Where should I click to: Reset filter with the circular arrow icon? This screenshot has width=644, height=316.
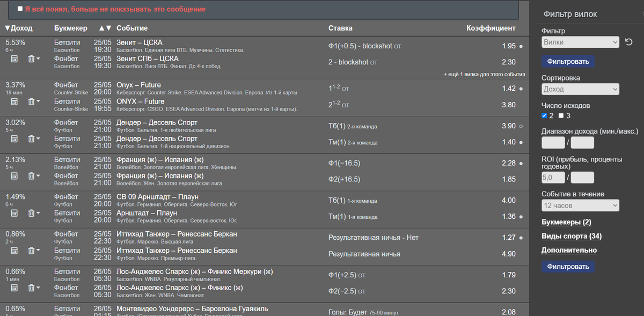tap(629, 42)
